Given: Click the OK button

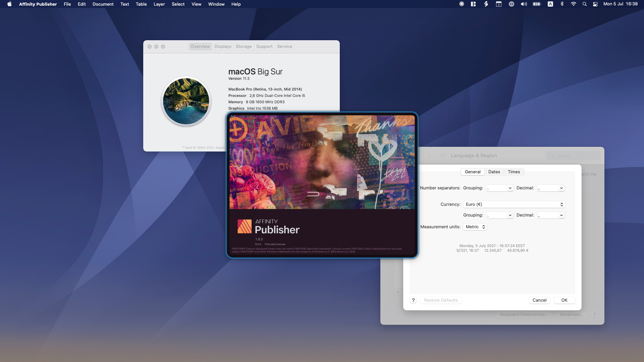Looking at the screenshot, I should pos(565,300).
